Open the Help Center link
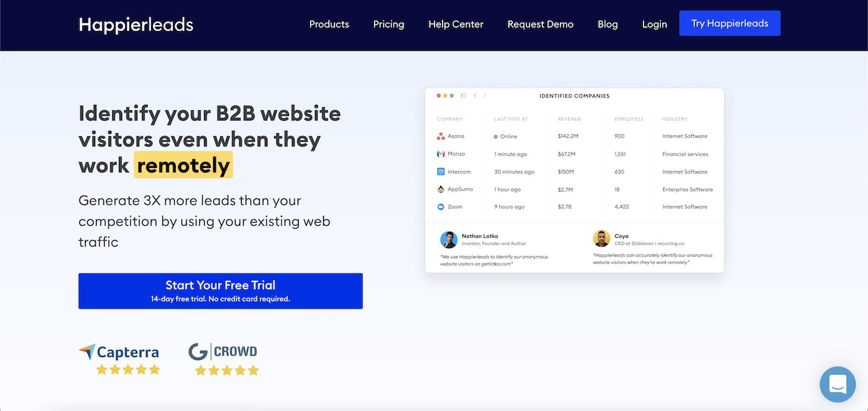The height and width of the screenshot is (411, 868). 456,24
